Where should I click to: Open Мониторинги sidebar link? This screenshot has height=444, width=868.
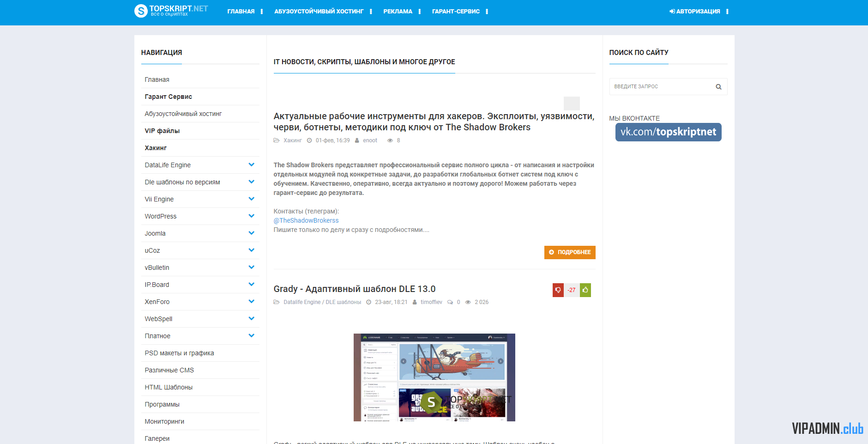click(164, 421)
